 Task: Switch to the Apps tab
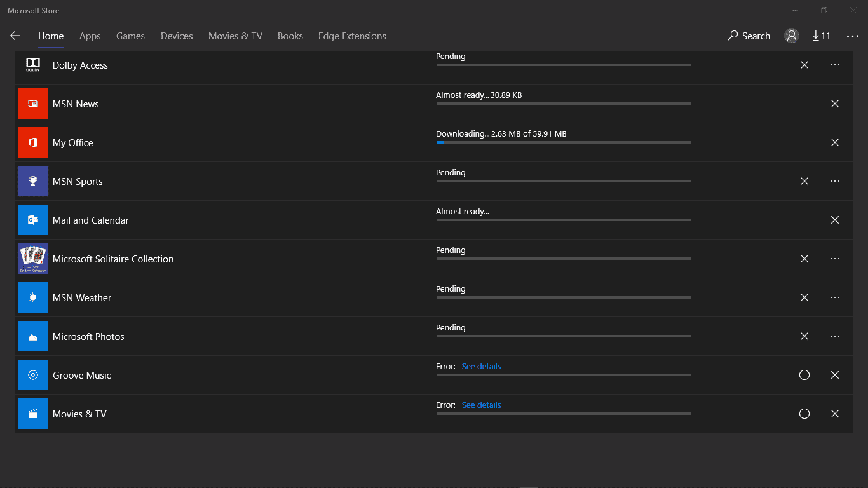[x=90, y=36]
